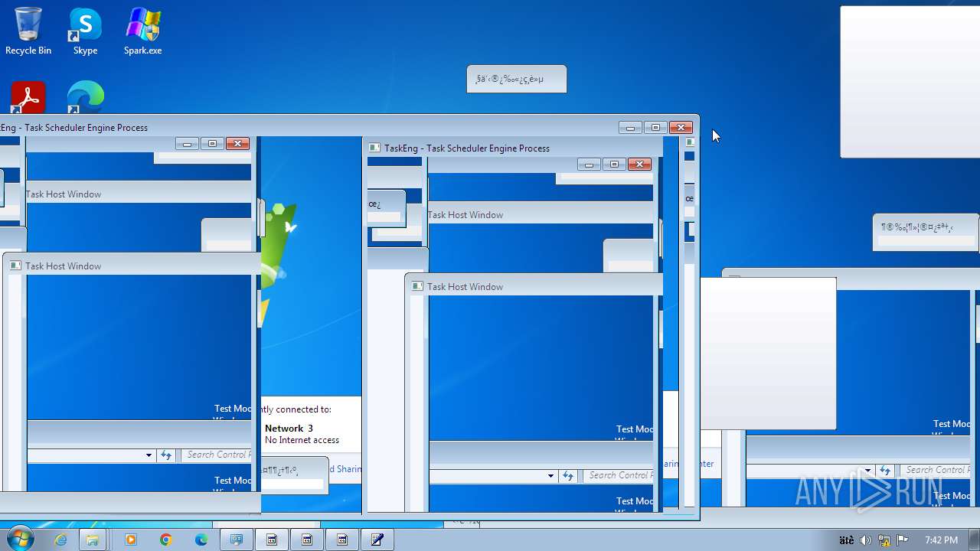The width and height of the screenshot is (980, 551).
Task: Focus the leftmost Search Control Panel field
Action: pyautogui.click(x=217, y=455)
